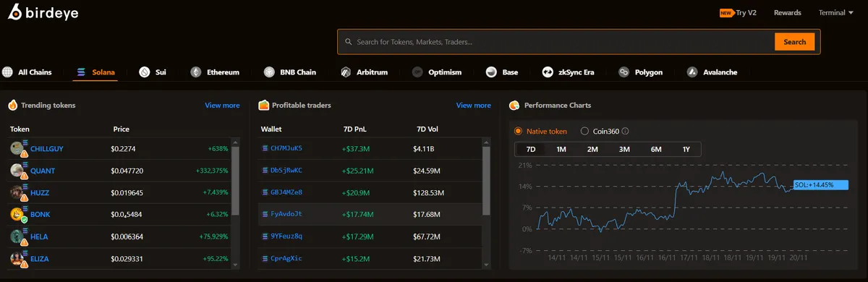Select the Sui chain icon
The image size is (868, 282).
pyautogui.click(x=144, y=72)
